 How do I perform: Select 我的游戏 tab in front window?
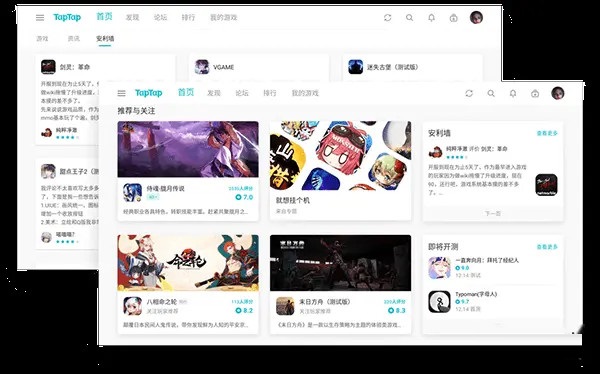coord(305,93)
